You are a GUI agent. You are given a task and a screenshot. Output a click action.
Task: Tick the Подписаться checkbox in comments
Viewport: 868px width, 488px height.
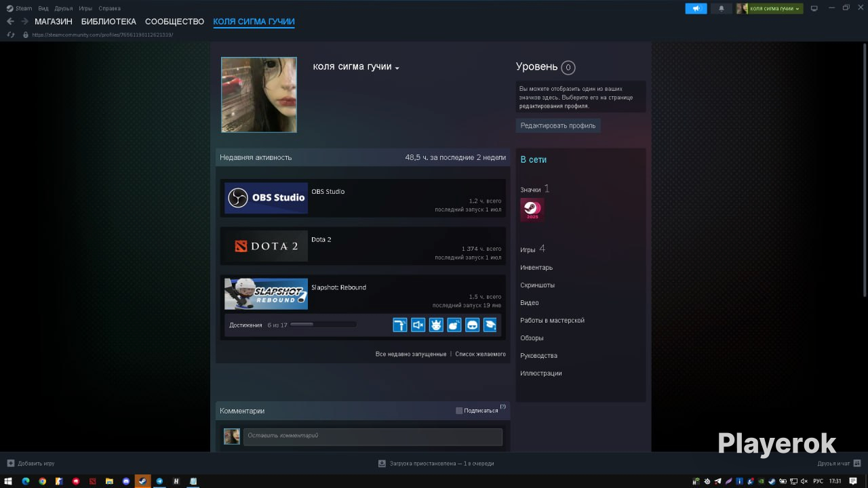point(459,411)
